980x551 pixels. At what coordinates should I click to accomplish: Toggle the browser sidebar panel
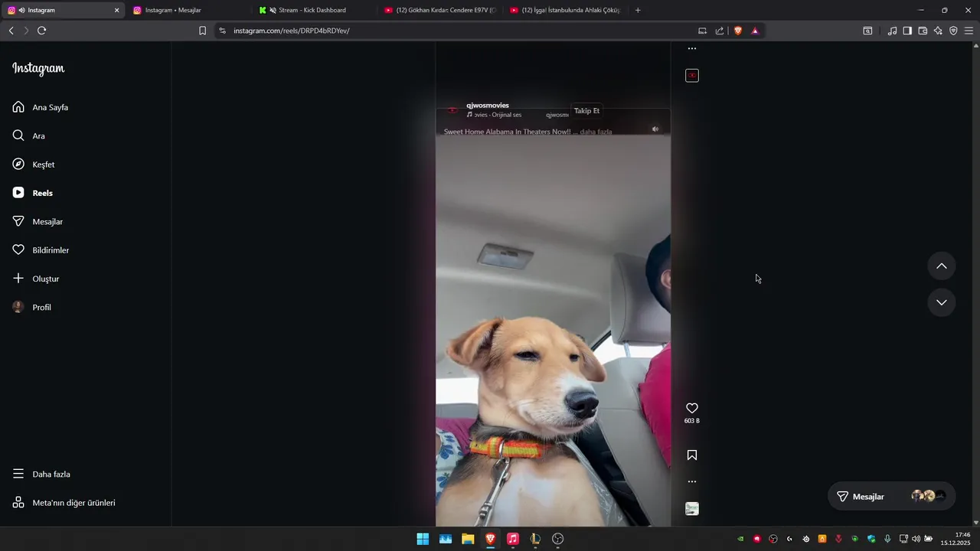pos(907,31)
